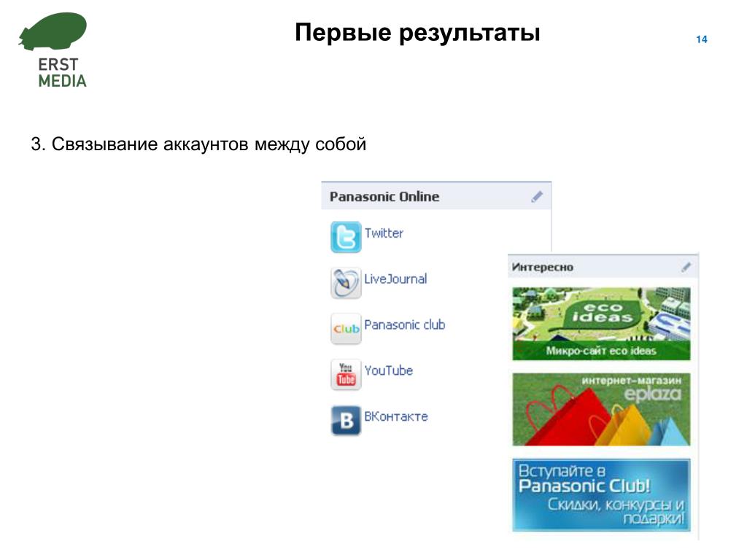Click the LiveJournal pencil icon
The width and height of the screenshot is (747, 560).
(x=346, y=282)
